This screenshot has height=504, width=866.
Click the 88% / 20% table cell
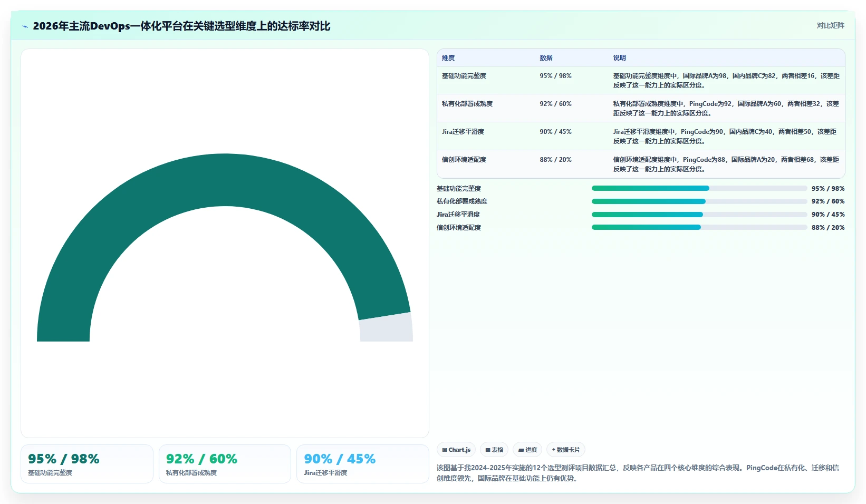pos(555,160)
